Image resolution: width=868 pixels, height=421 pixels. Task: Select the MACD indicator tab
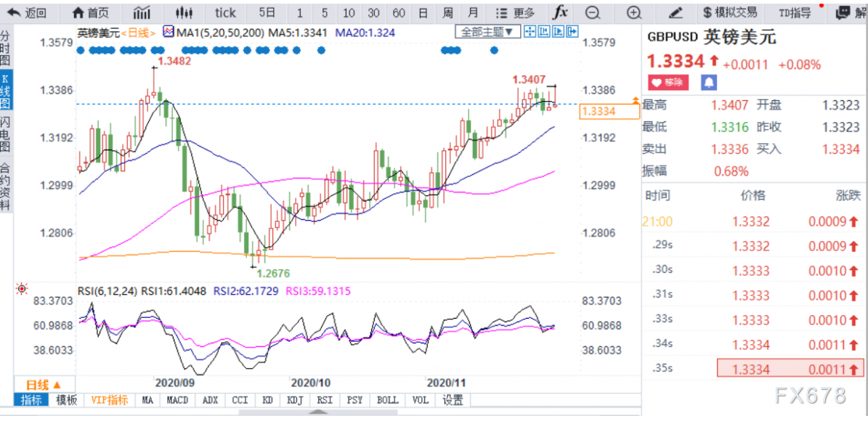pyautogui.click(x=177, y=400)
